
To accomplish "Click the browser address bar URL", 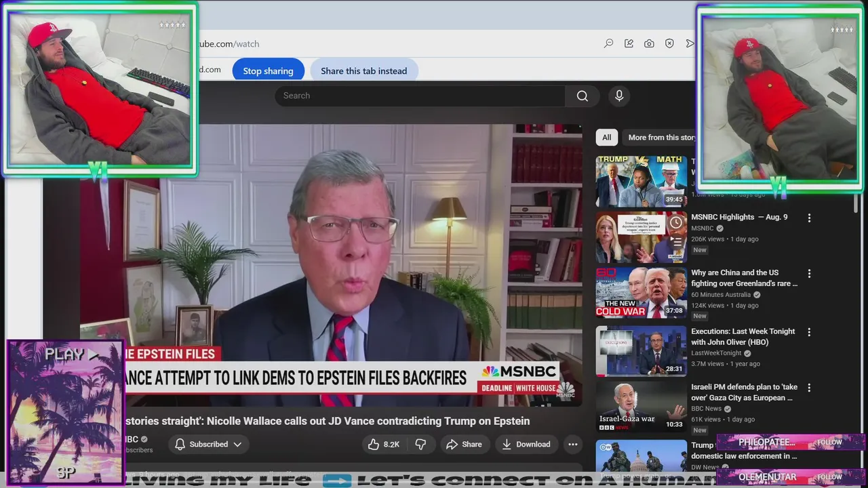I will tap(228, 43).
